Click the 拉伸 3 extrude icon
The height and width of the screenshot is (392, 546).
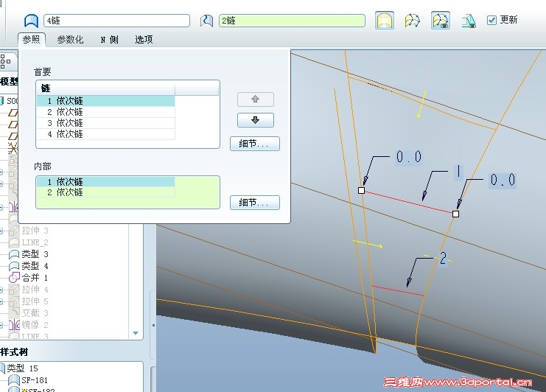coord(14,231)
